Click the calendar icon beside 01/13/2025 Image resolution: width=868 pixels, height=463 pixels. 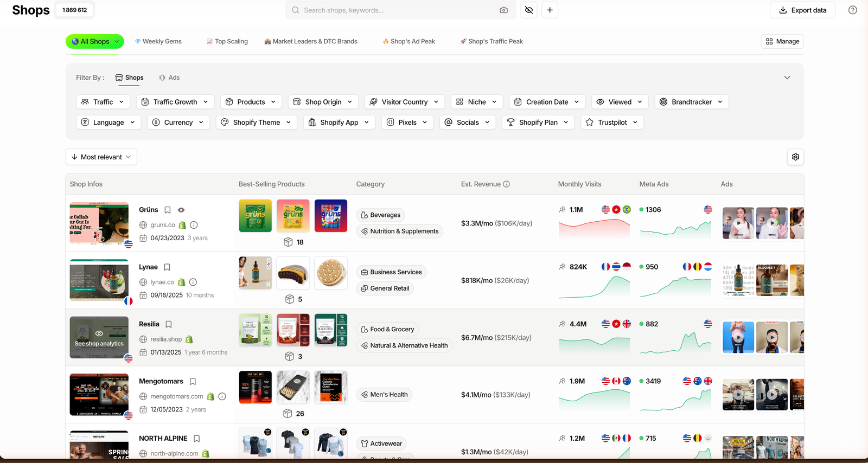coord(143,352)
